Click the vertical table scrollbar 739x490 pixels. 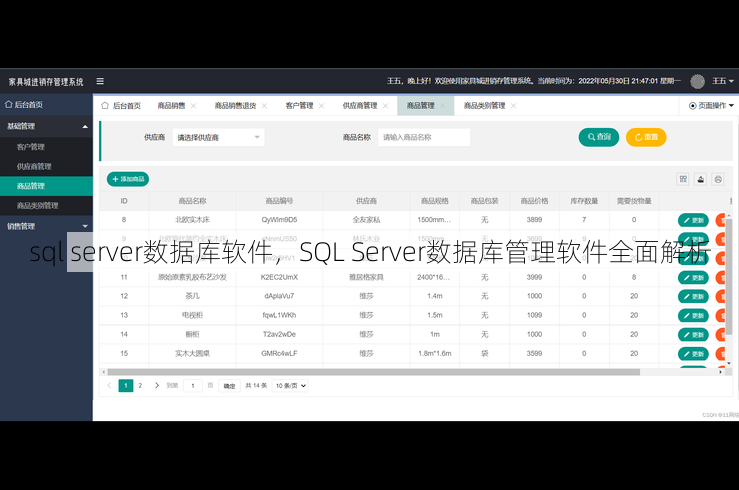(x=729, y=278)
